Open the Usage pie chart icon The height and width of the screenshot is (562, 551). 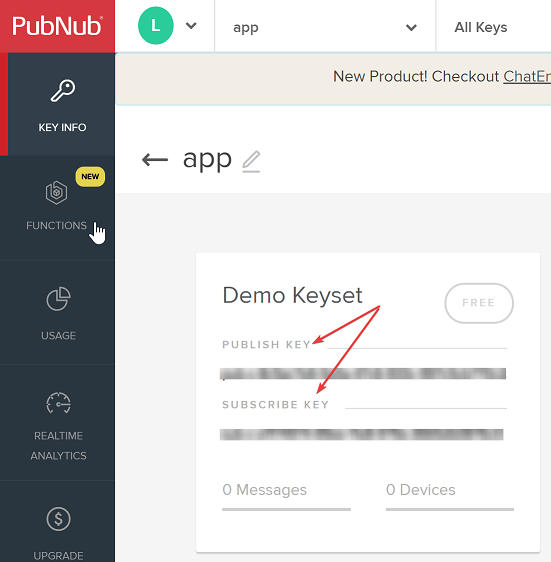coord(58,299)
